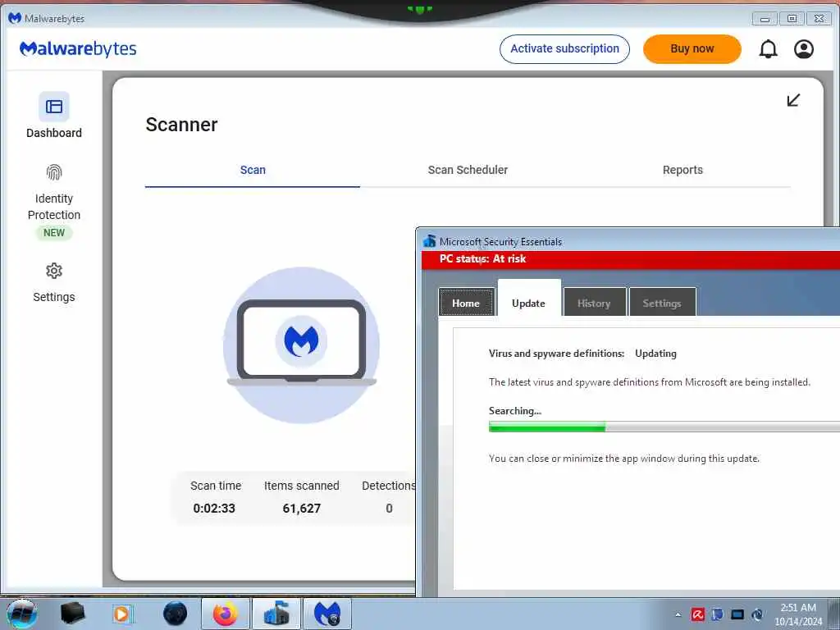This screenshot has height=630, width=840.
Task: Open the black box taskbar icon
Action: coord(72,614)
